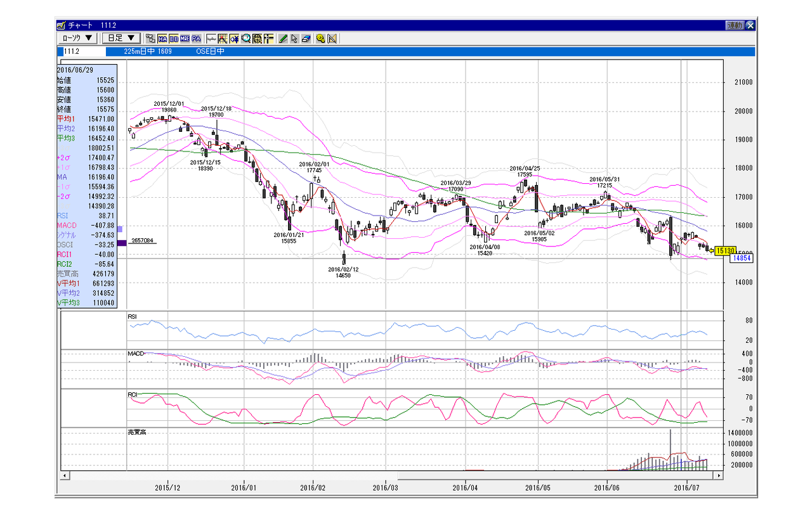Click the horizontal scrollbar left arrow
This screenshot has height=514, width=812.
pyautogui.click(x=65, y=475)
